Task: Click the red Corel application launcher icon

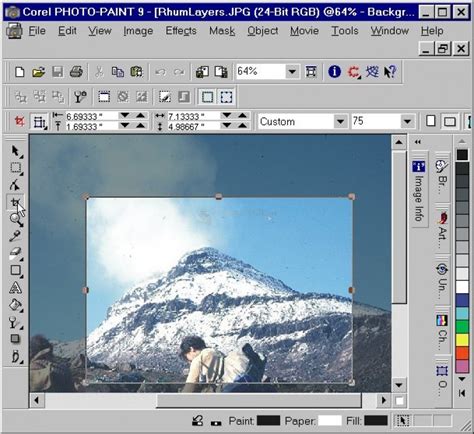Action: tap(354, 72)
